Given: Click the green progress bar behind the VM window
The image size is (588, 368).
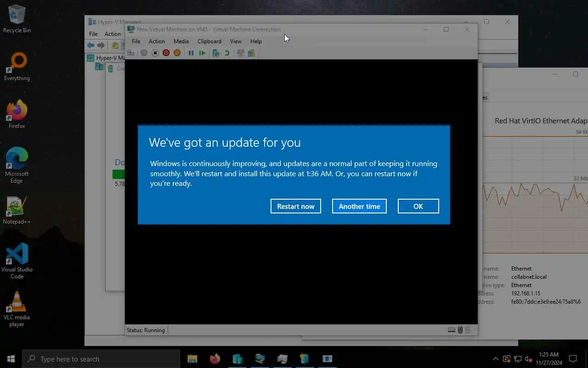Looking at the screenshot, I should tap(119, 174).
